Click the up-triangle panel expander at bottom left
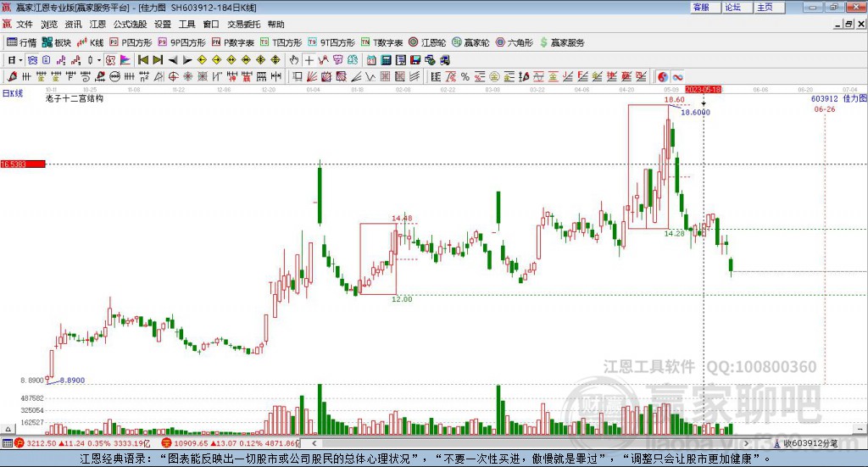The height and width of the screenshot is (467, 868). coord(8,429)
